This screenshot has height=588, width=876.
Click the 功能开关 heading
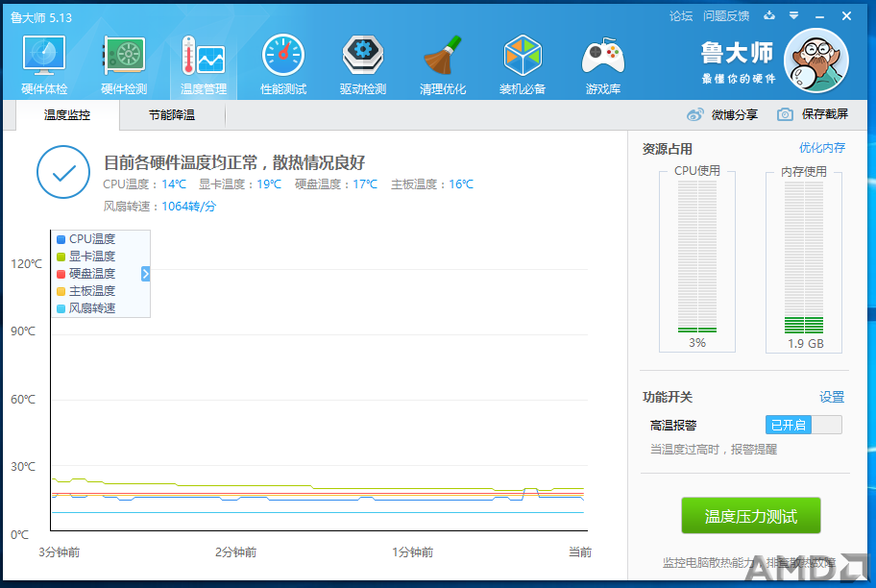(667, 398)
